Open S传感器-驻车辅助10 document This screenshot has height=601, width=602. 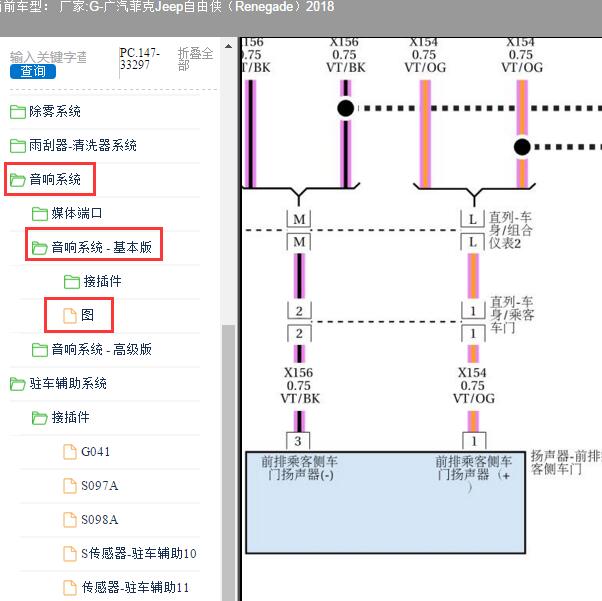(x=139, y=553)
